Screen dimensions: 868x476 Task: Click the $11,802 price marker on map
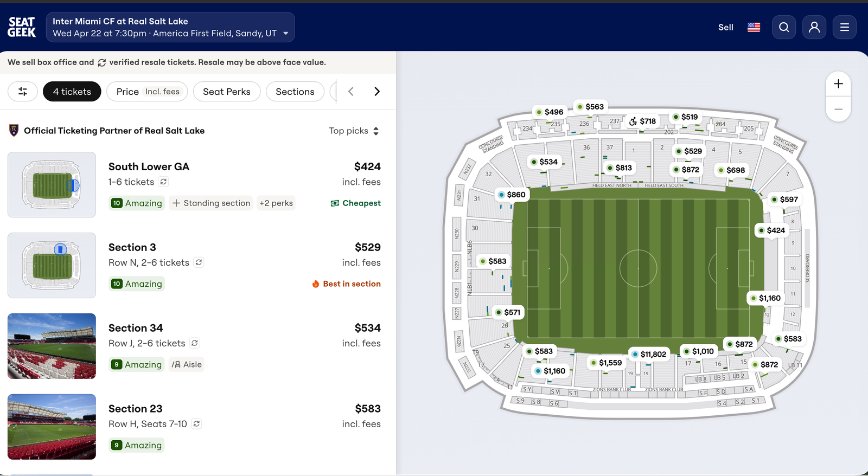tap(649, 354)
